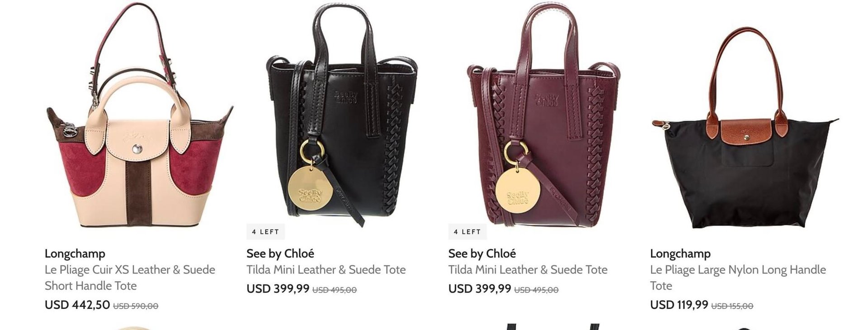868x330 pixels.
Task: Open the Longchamp Le Pliage Cuir XS tote image
Action: (x=140, y=115)
